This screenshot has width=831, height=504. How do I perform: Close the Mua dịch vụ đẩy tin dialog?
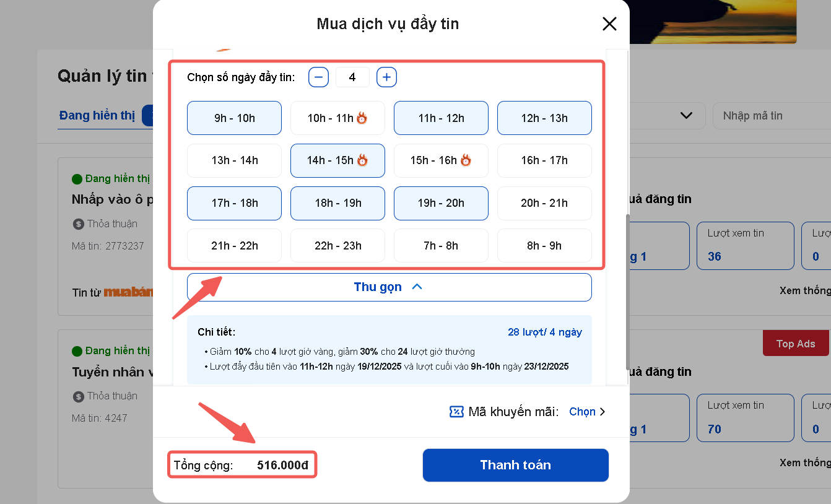tap(609, 24)
